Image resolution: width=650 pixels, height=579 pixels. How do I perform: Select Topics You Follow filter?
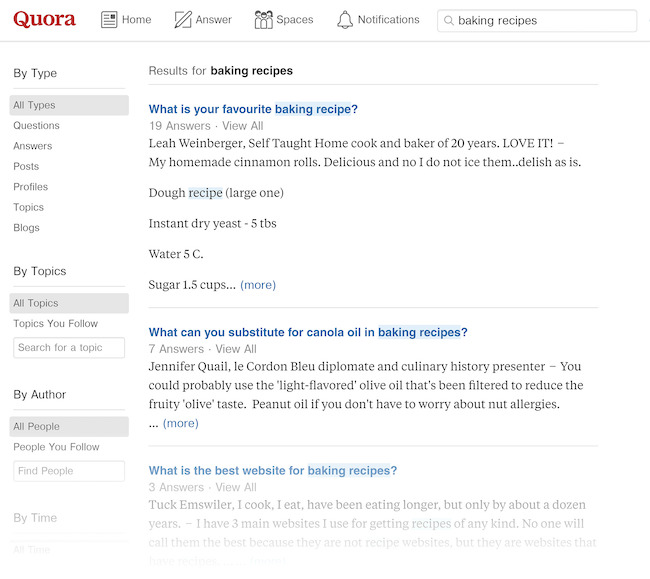(56, 324)
